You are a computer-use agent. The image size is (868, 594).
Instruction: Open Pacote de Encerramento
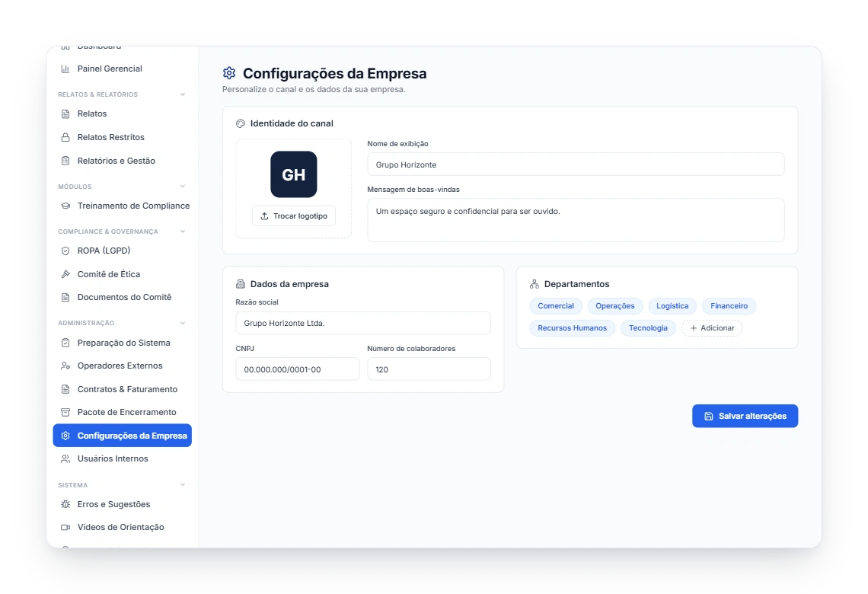[123, 413]
